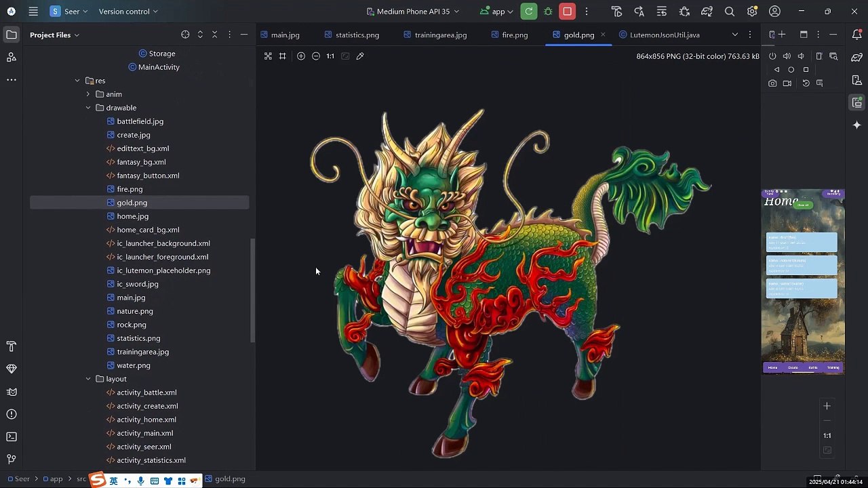Open the Terminal tool window
The height and width of the screenshot is (488, 868).
click(11, 436)
